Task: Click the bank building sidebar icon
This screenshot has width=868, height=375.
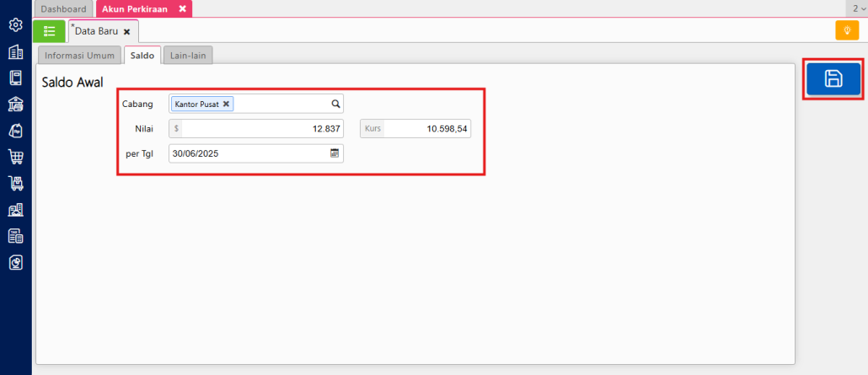Action: coord(15,104)
